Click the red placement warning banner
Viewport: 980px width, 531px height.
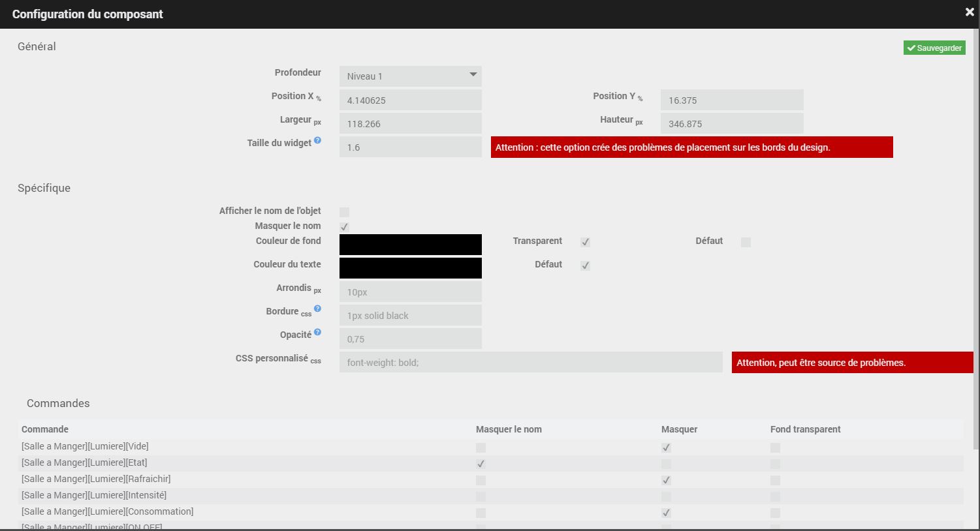[692, 147]
